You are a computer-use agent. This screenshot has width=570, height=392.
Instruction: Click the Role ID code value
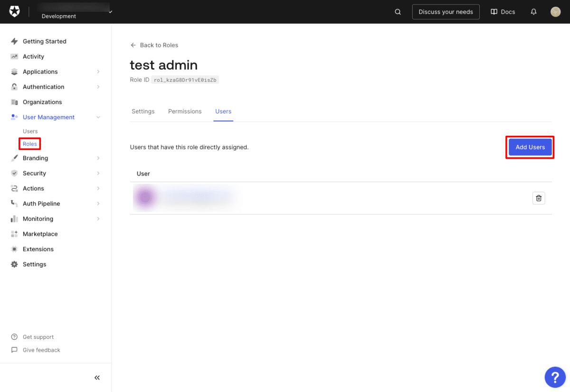[185, 80]
